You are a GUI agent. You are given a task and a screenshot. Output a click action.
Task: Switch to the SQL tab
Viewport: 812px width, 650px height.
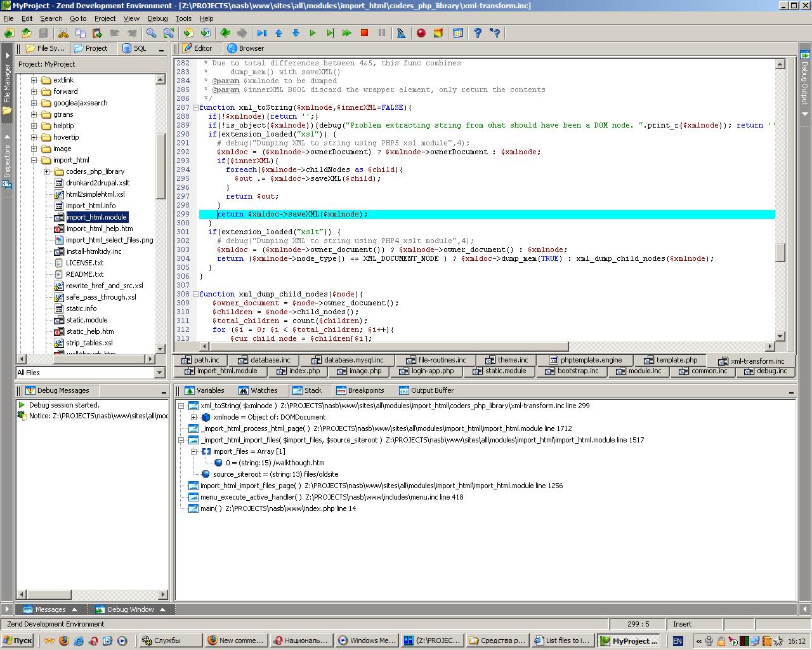click(134, 48)
